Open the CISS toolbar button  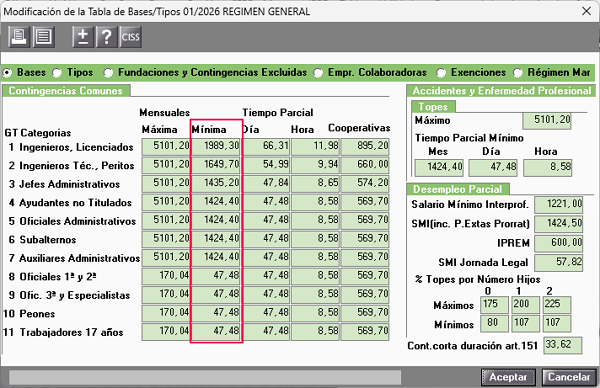pyautogui.click(x=130, y=37)
